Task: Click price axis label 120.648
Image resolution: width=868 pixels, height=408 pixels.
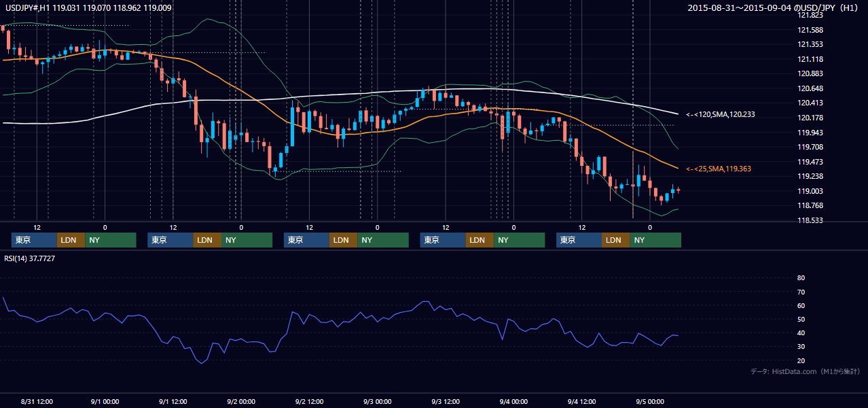Action: click(810, 88)
